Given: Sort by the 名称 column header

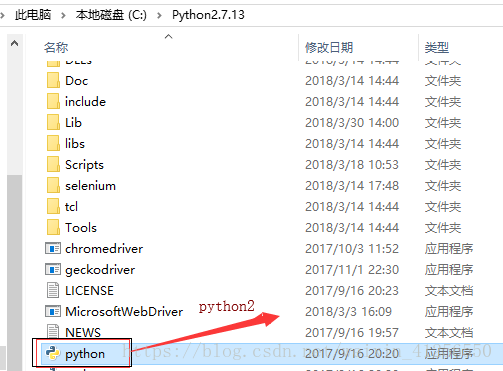Looking at the screenshot, I should [56, 48].
